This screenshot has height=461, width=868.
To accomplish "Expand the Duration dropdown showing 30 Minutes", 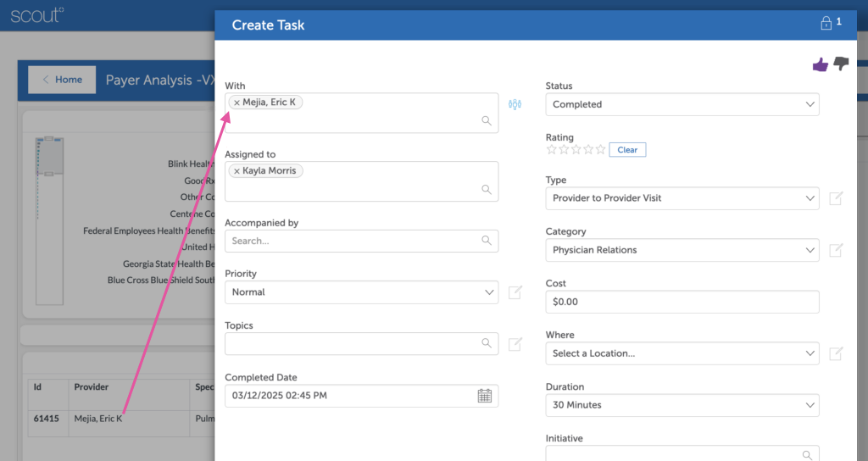I will point(682,405).
